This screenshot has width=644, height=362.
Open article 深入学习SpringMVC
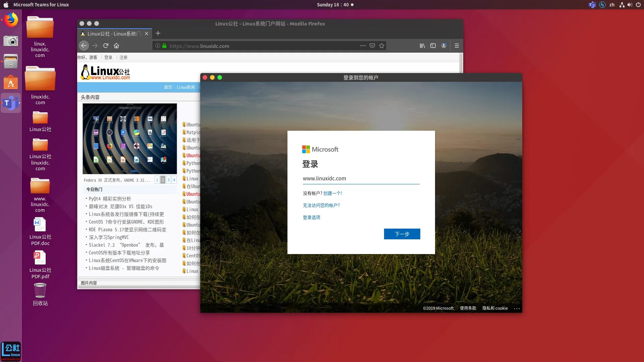109,237
